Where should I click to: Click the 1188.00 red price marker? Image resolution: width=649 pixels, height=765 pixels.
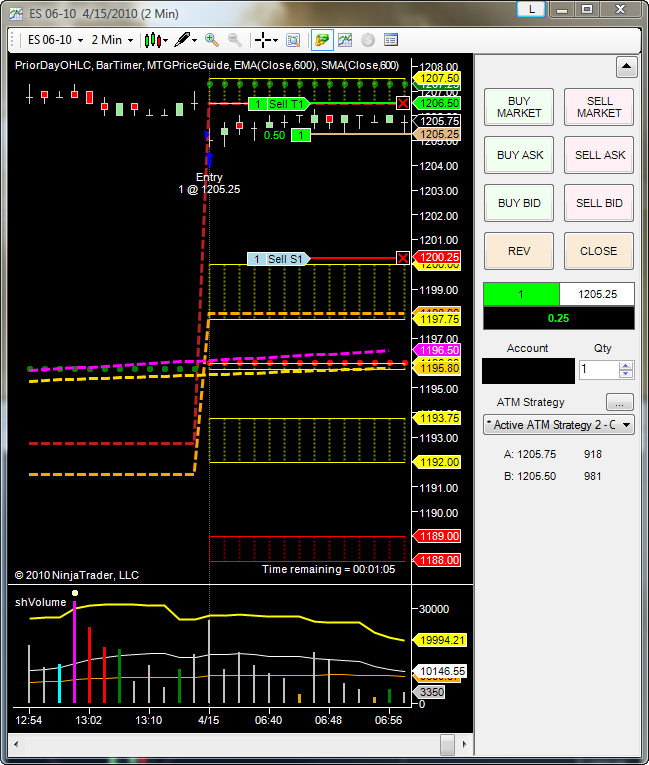coord(437,560)
